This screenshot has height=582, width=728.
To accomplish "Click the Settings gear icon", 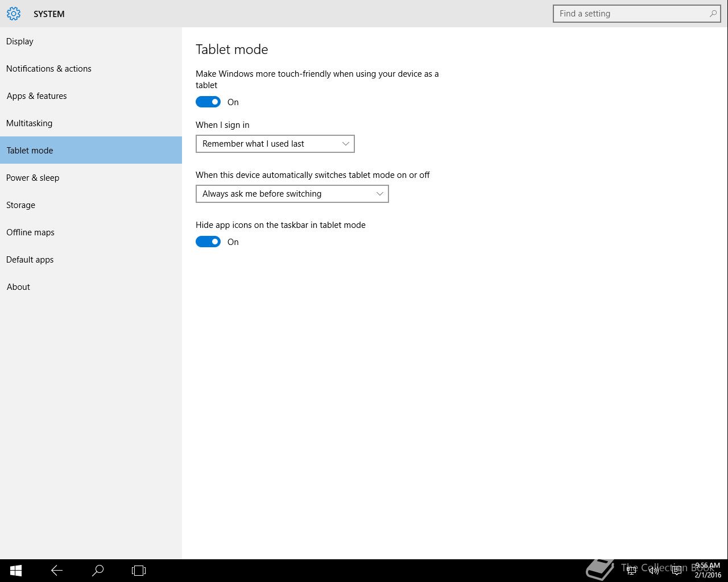I will 14,14.
